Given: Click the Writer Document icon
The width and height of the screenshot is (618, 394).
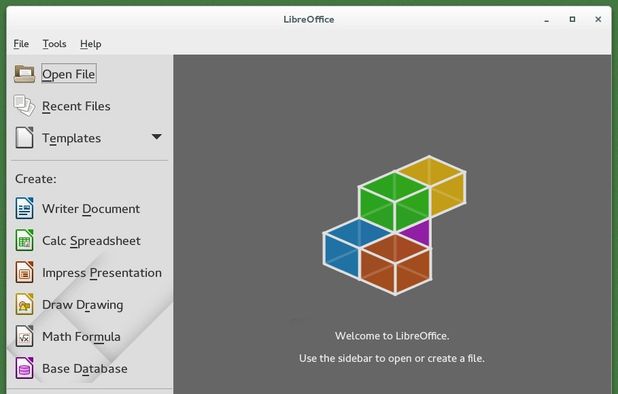Looking at the screenshot, I should (x=24, y=208).
